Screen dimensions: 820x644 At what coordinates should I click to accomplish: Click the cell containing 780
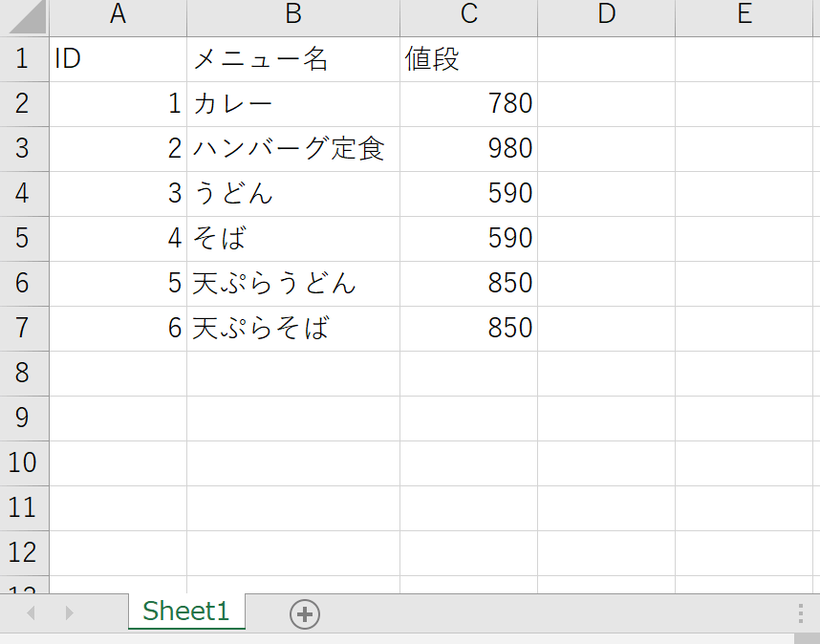pyautogui.click(x=468, y=104)
